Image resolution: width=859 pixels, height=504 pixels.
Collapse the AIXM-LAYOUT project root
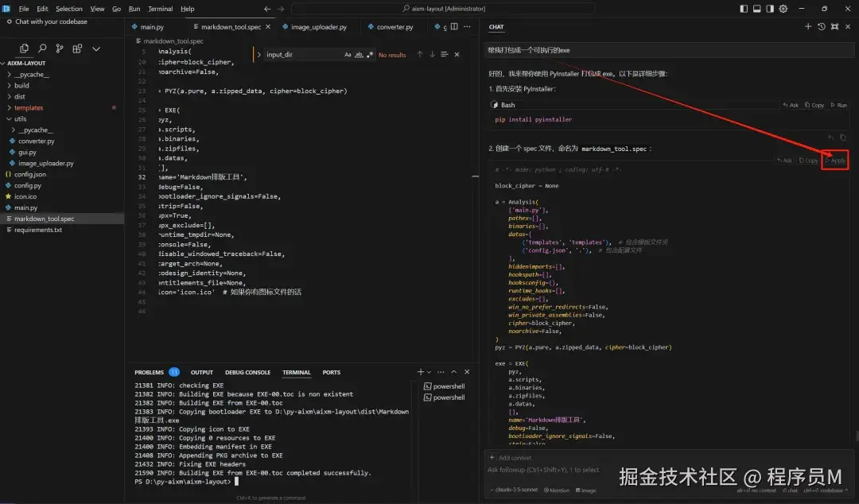coord(26,63)
